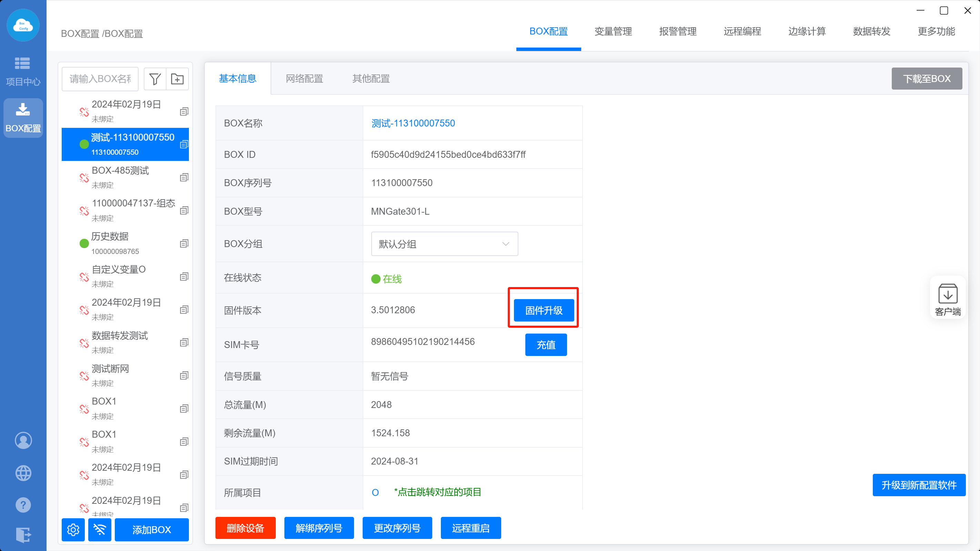
Task: Open the 更多功能 top menu
Action: 936,32
